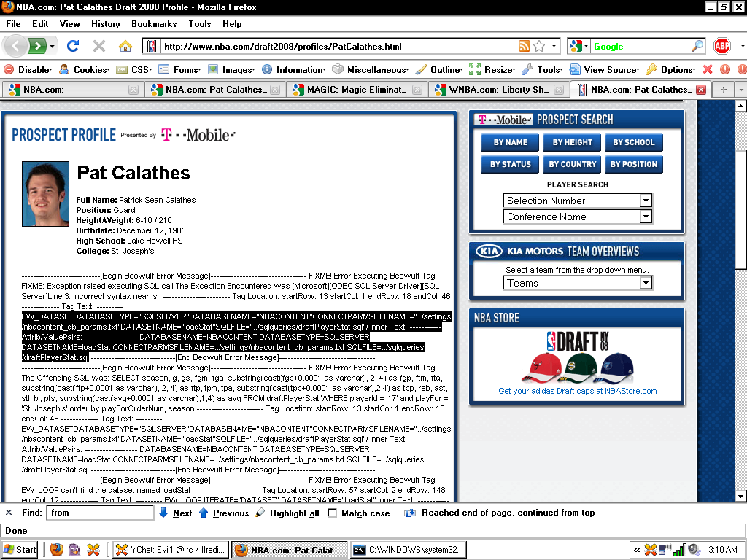Click the Pidgin quick launch icon
This screenshot has height=560, width=747.
click(x=74, y=550)
